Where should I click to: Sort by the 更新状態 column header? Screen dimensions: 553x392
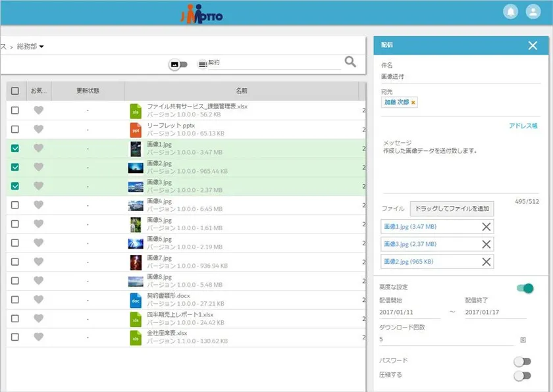point(88,91)
